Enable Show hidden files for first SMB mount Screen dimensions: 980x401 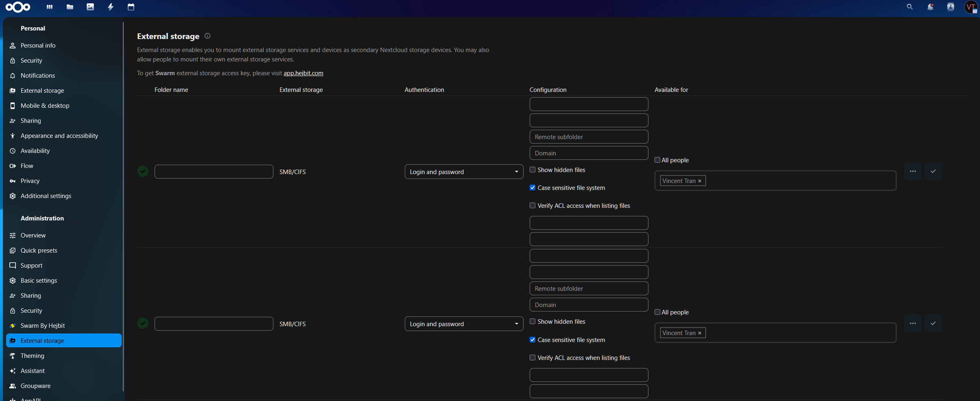pos(532,170)
